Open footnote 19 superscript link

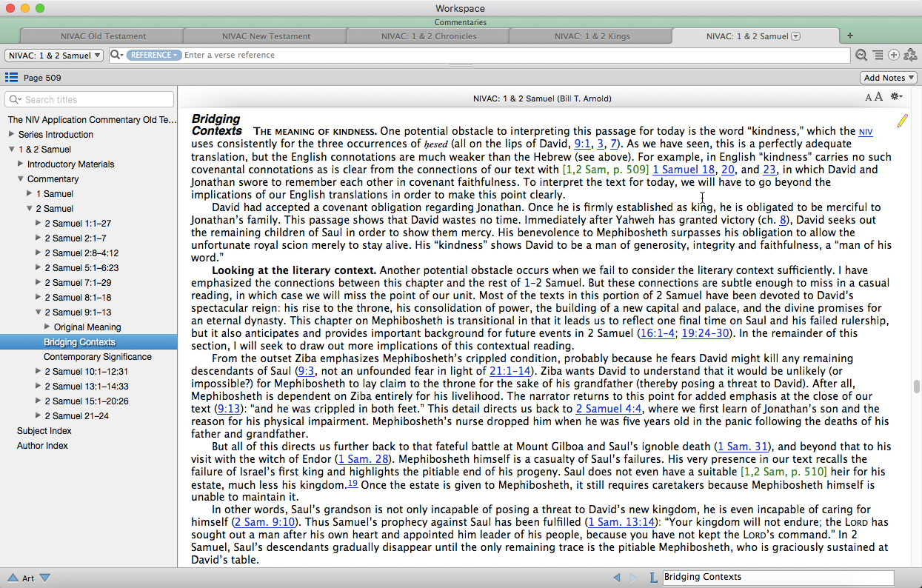[x=353, y=483]
